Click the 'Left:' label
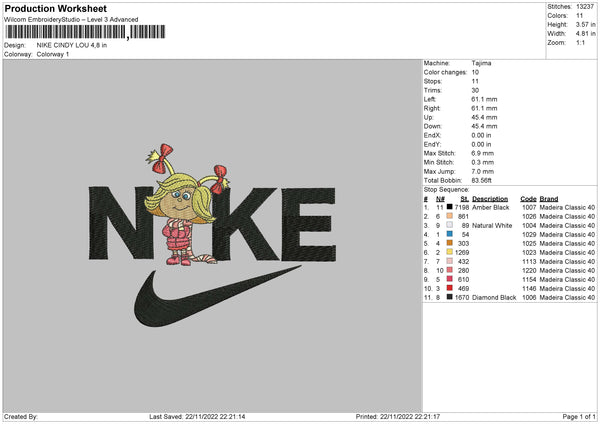The image size is (600, 424). [429, 99]
